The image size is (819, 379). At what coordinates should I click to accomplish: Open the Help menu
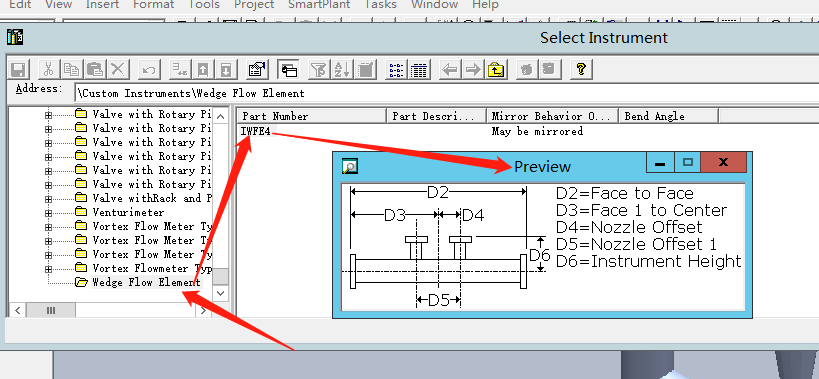[485, 5]
